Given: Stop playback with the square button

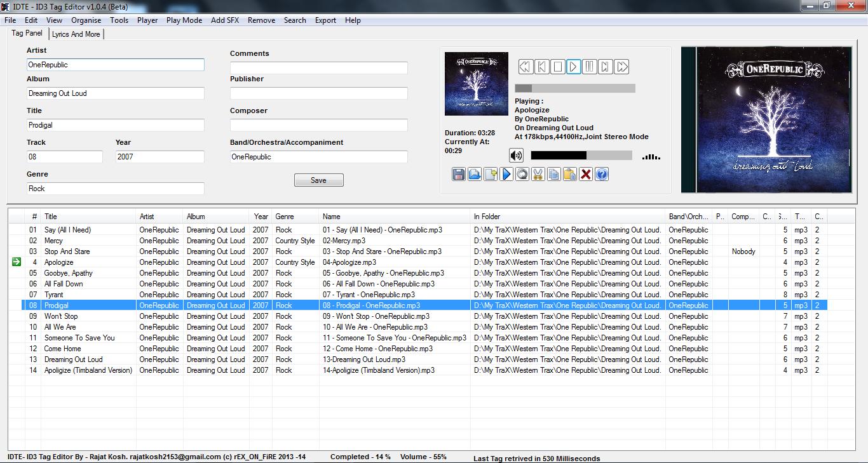Looking at the screenshot, I should point(557,67).
